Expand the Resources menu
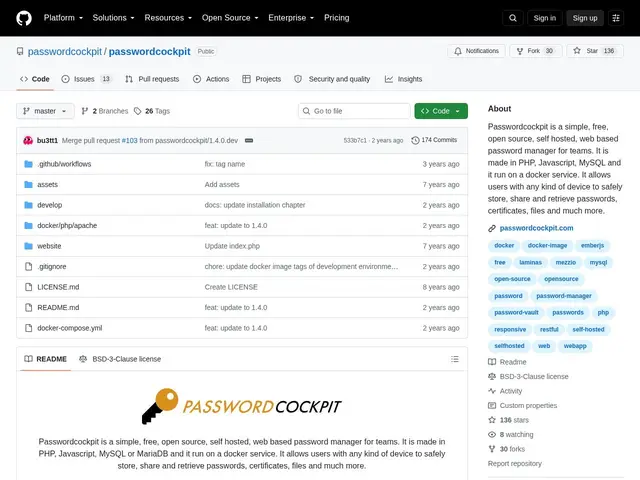The image size is (640, 480). coord(168,18)
